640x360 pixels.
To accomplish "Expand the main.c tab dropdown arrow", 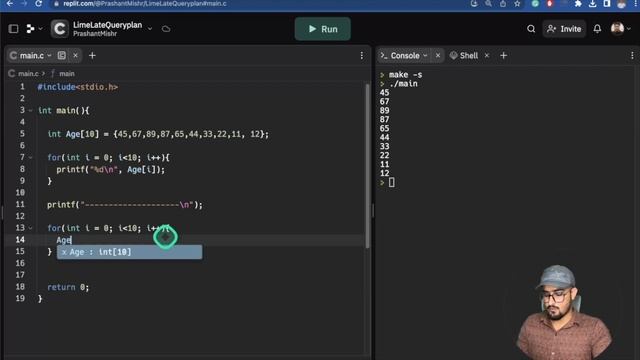I will [x=49, y=56].
